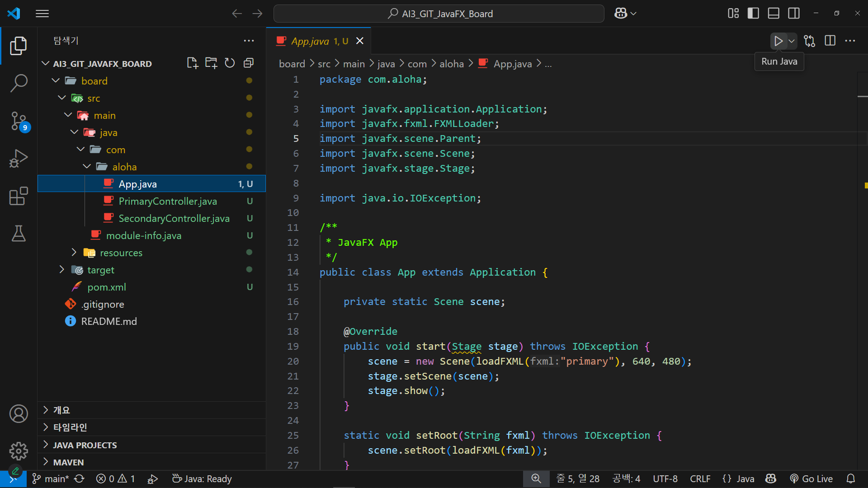The width and height of the screenshot is (868, 488).
Task: Open the Accounts menu icon
Action: tap(19, 413)
